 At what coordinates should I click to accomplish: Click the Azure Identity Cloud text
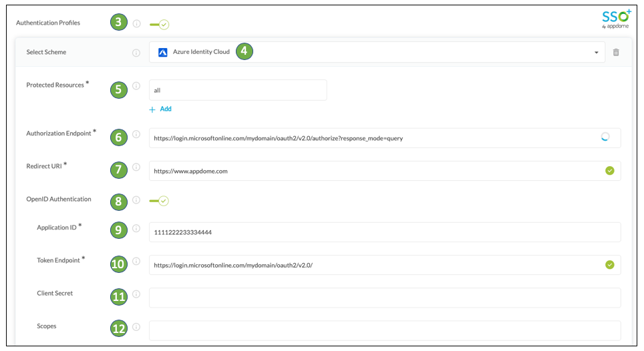(201, 51)
